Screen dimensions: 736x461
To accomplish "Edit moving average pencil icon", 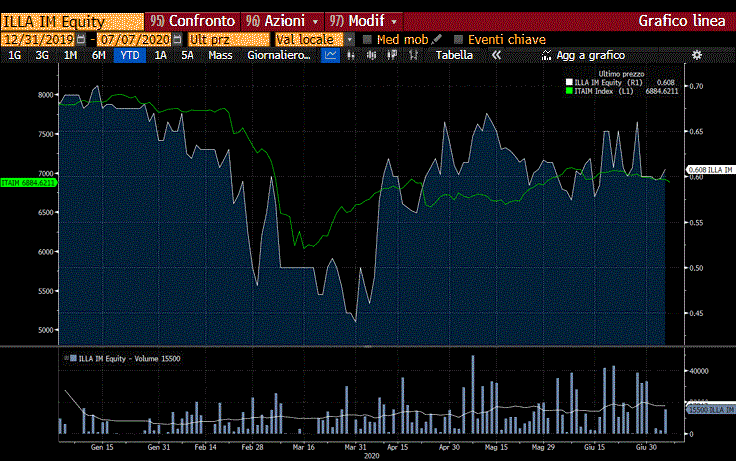I will pos(437,39).
